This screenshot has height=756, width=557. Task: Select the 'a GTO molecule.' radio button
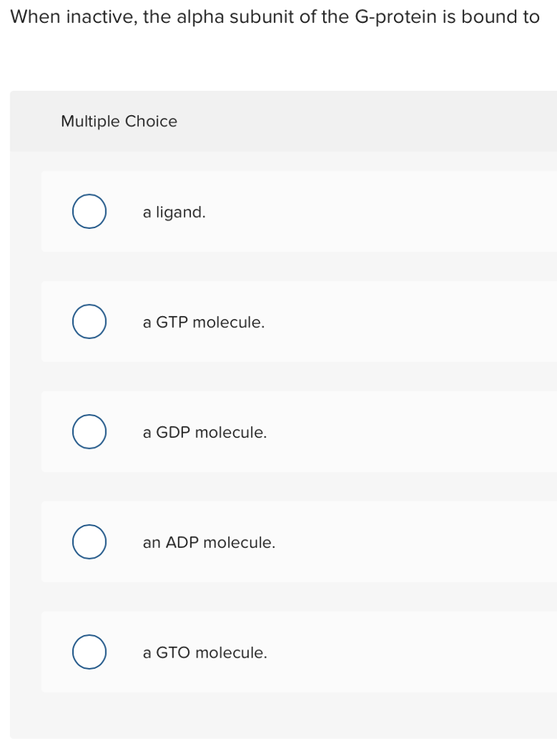[x=89, y=653]
